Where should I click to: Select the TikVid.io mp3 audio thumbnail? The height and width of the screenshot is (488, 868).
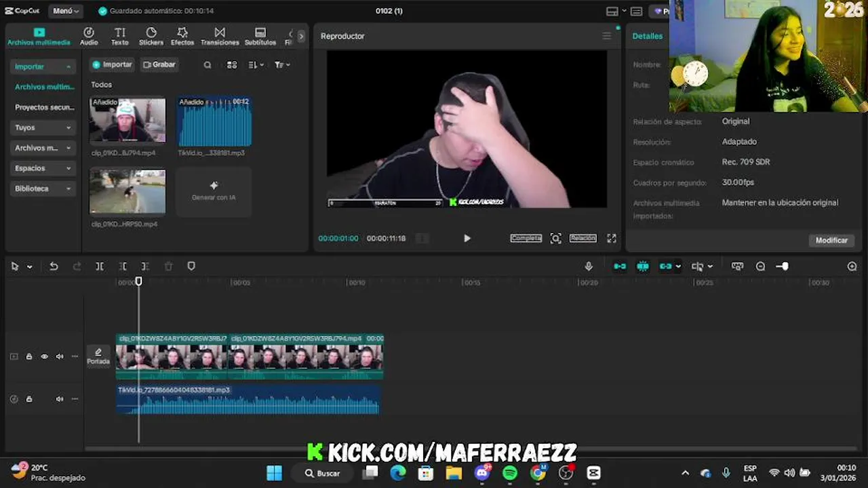214,121
